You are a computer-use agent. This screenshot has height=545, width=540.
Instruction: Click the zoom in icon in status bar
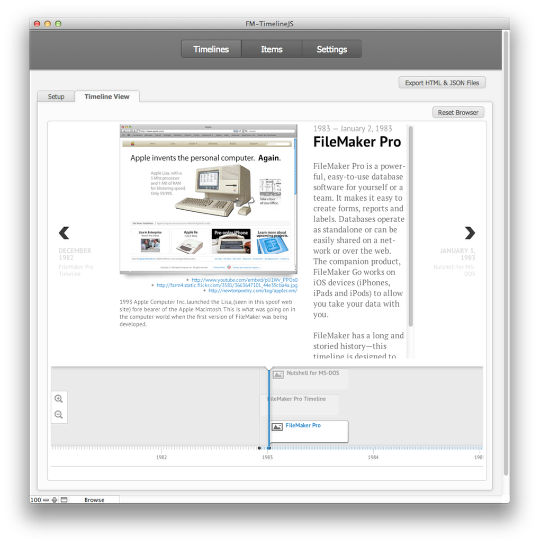pyautogui.click(x=55, y=500)
